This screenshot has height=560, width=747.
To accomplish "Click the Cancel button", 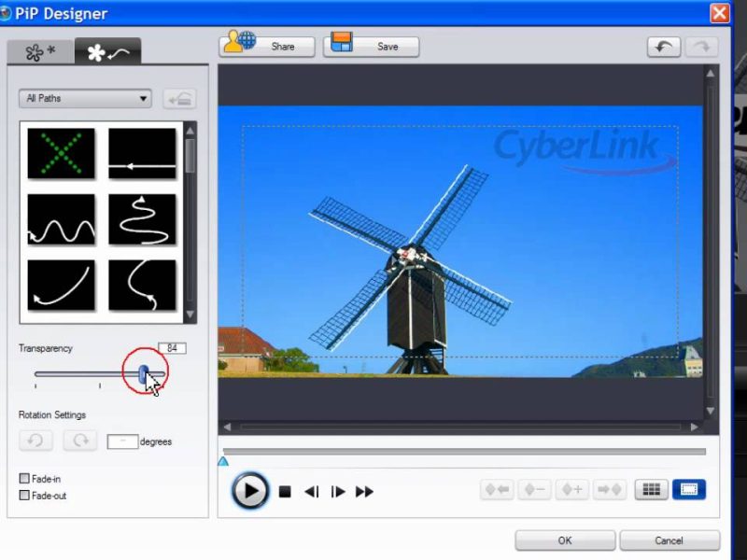I will click(669, 540).
